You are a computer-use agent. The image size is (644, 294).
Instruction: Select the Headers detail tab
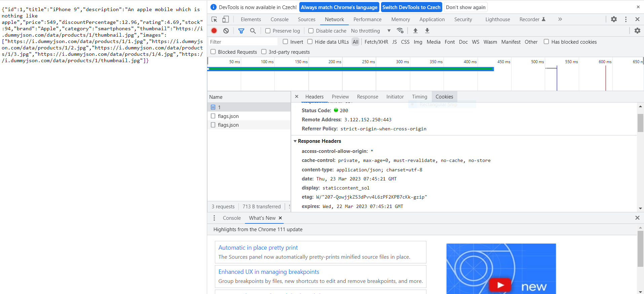coord(314,97)
